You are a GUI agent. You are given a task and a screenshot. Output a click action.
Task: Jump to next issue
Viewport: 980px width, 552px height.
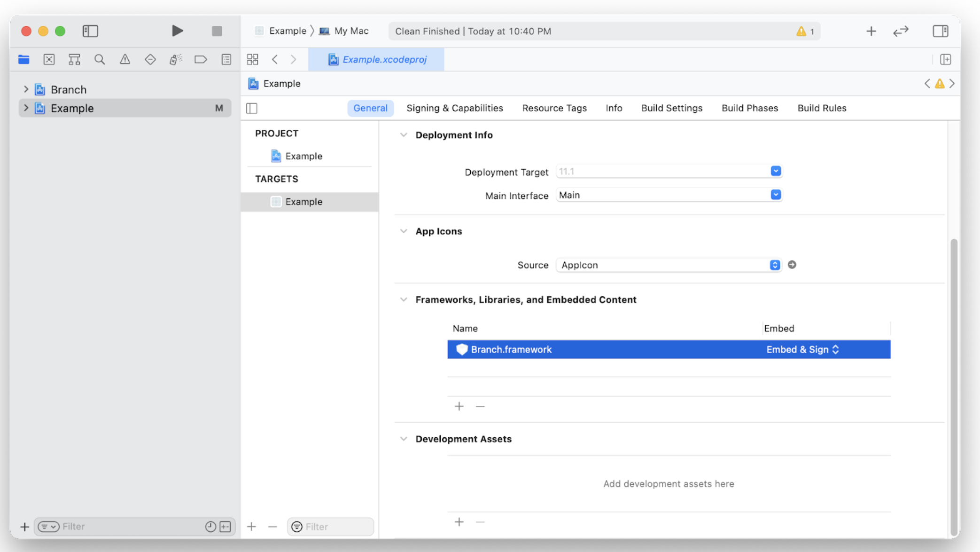(952, 84)
